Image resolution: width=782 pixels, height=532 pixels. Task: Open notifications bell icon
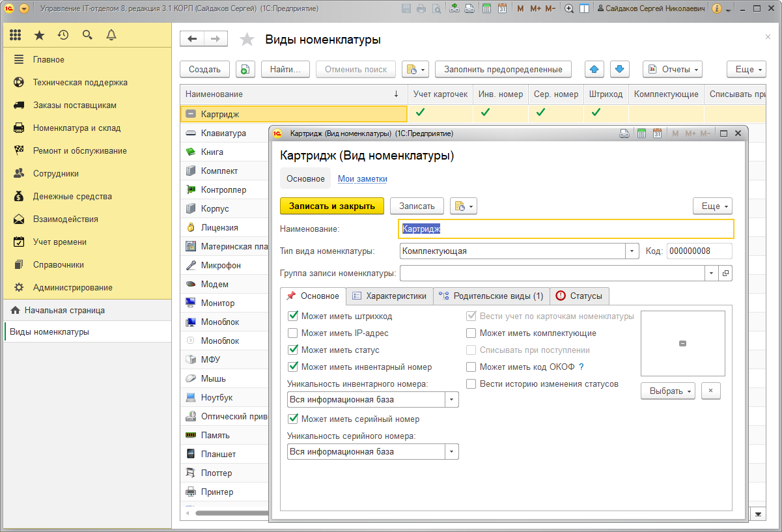pyautogui.click(x=111, y=35)
